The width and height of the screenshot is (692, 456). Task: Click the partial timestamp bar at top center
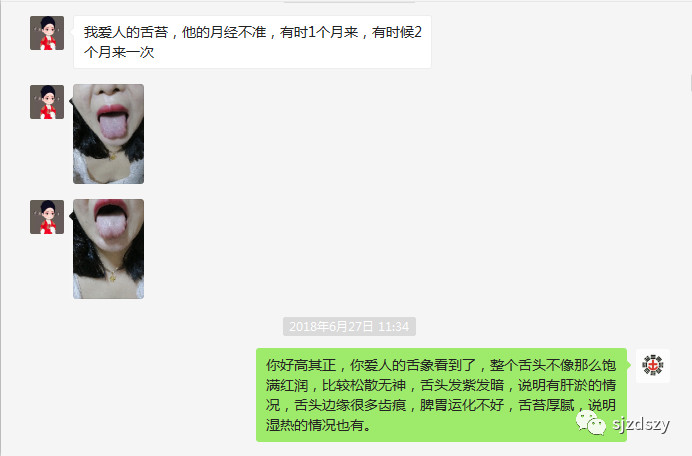coord(349,1)
